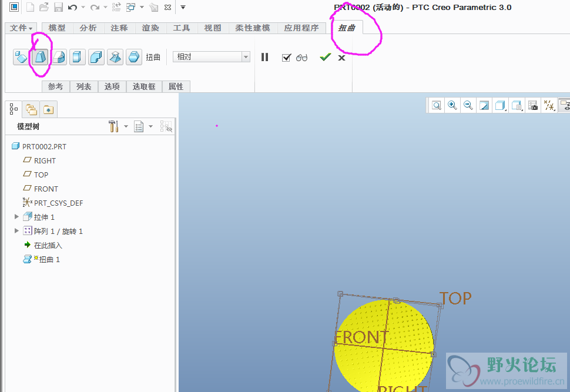
Task: Open the Saved Orientations icon
Action: click(x=517, y=105)
